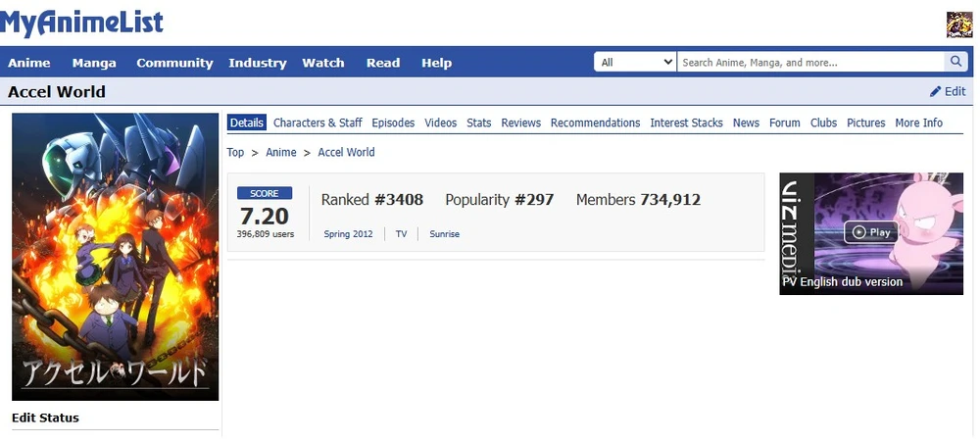Click the search magnifier icon
This screenshot has height=443, width=980.
(x=956, y=62)
